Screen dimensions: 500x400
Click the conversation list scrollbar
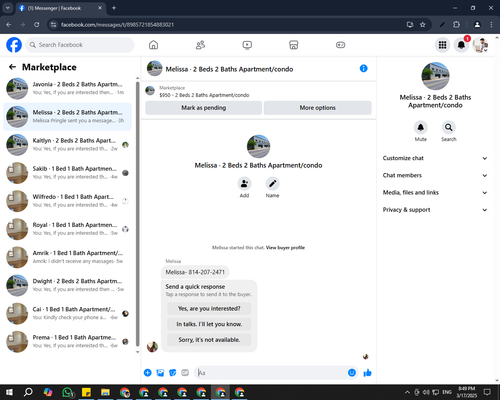(138, 213)
